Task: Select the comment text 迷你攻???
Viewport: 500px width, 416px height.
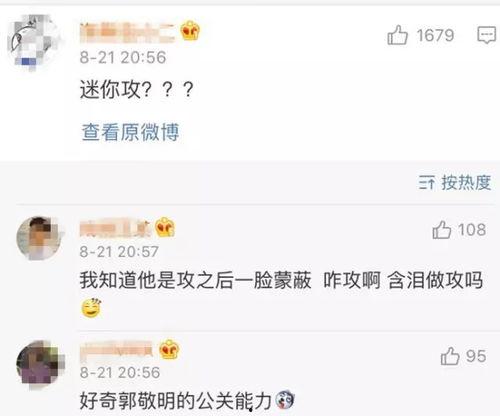Action: coord(137,89)
